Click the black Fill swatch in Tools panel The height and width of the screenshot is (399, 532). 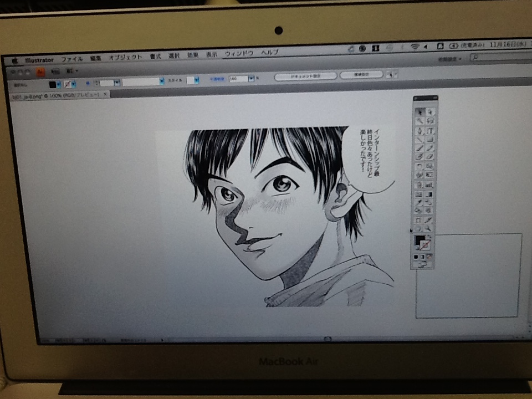point(419,239)
